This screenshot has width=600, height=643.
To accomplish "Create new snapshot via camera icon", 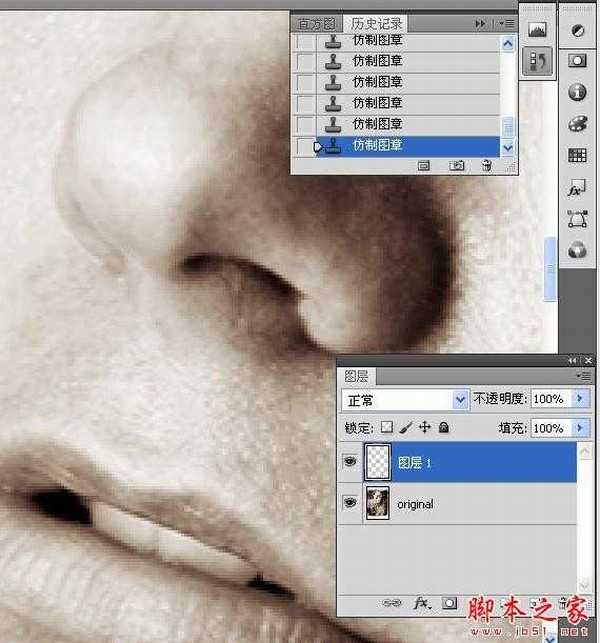I will (x=456, y=165).
